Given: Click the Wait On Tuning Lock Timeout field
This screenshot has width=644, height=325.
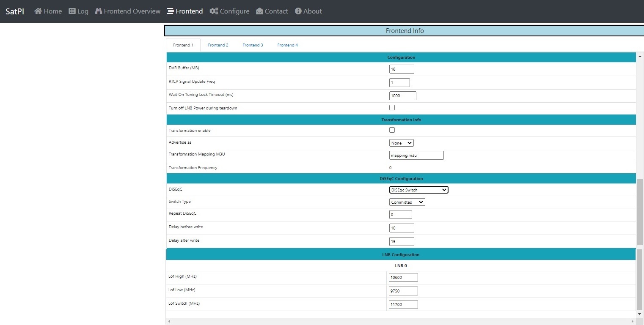Looking at the screenshot, I should (x=403, y=96).
